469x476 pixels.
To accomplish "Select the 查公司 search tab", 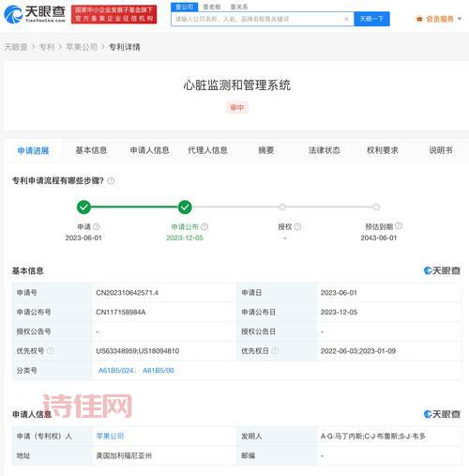I will point(185,7).
